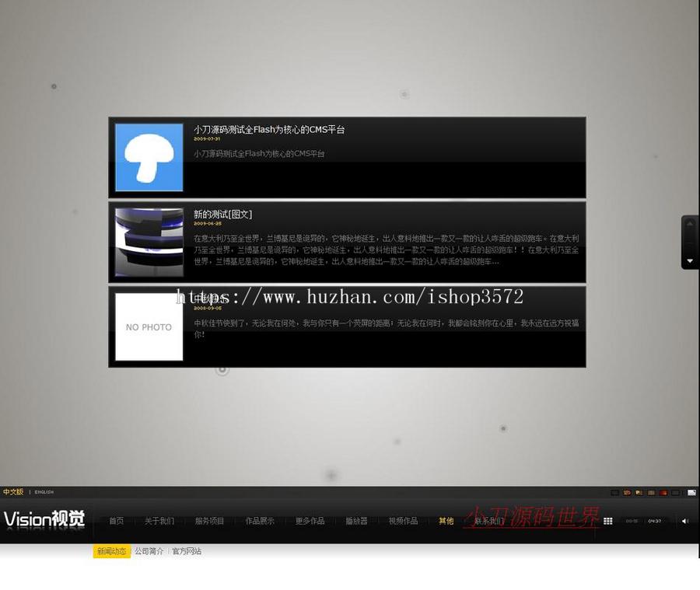Open the NO PHOTO thumbnail news item
Viewport: 700px width, 590px height.
pyautogui.click(x=149, y=326)
